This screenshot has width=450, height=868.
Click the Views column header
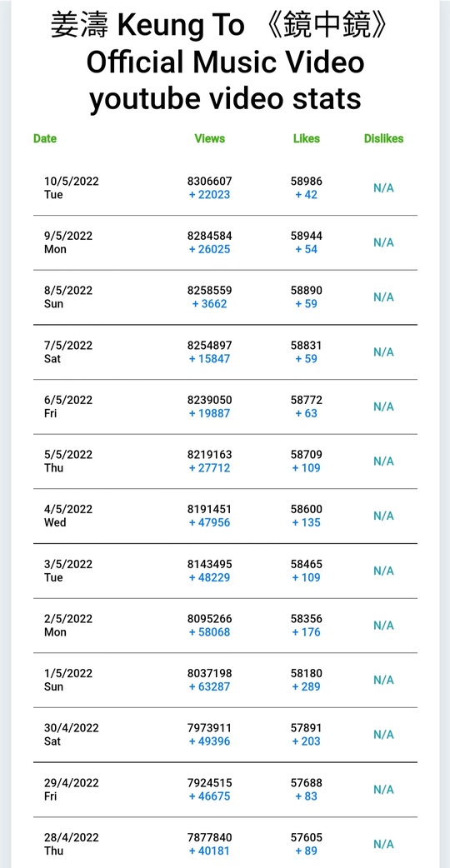click(210, 138)
